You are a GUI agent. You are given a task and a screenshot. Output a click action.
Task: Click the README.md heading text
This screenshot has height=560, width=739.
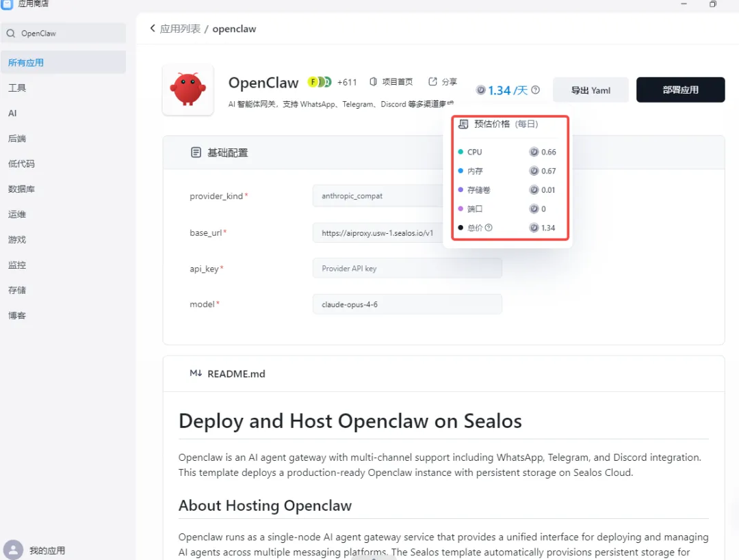click(236, 374)
